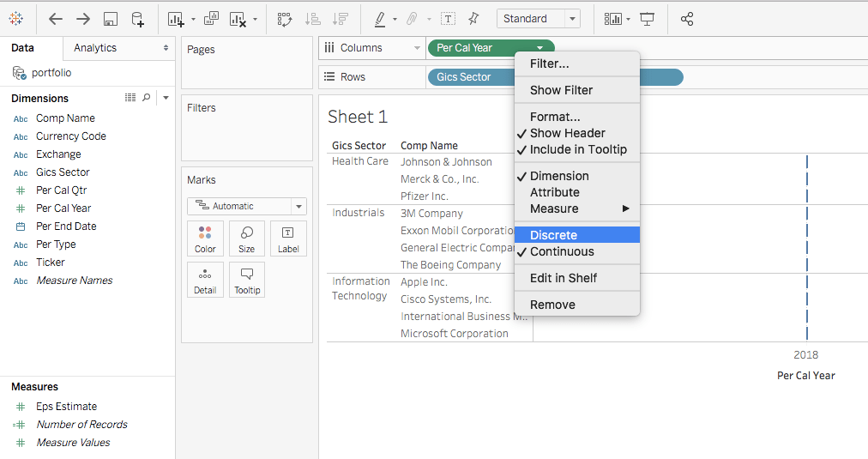Image resolution: width=868 pixels, height=459 pixels.
Task: Select the Continuous option in menu
Action: 562,251
